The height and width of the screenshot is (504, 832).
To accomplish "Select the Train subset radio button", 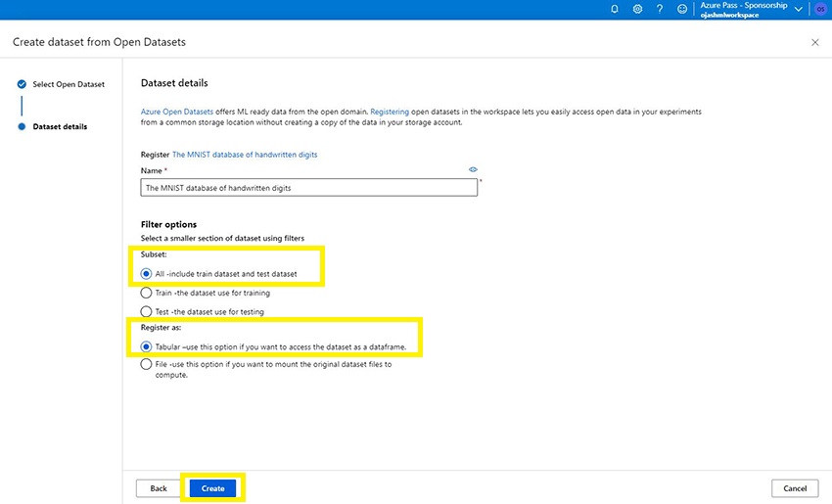I will pyautogui.click(x=146, y=293).
